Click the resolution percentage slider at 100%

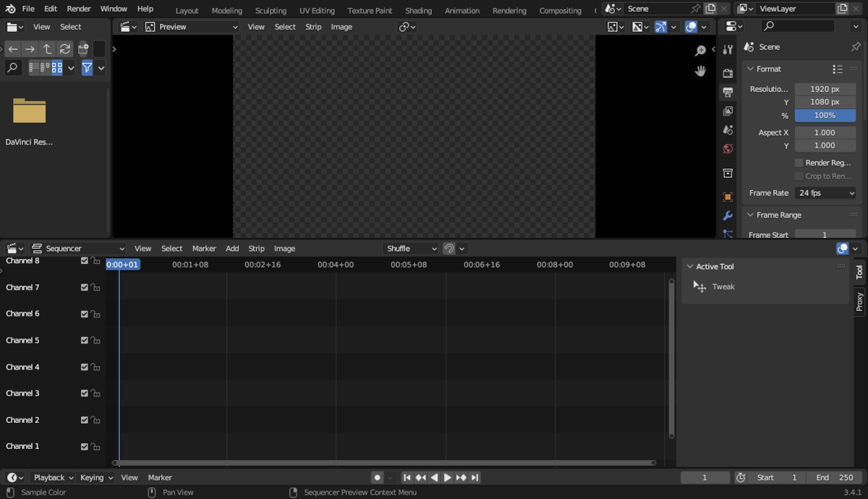tap(825, 115)
